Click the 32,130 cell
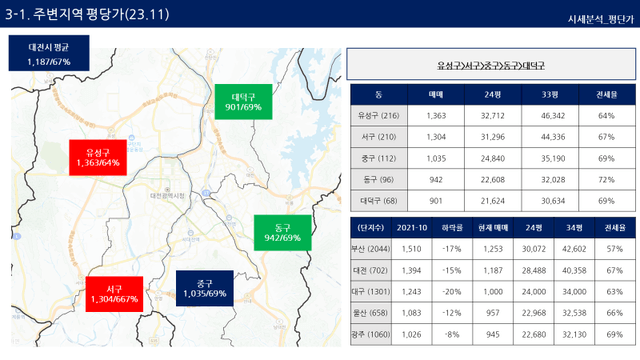Image resolution: width=640 pixels, height=360 pixels. pos(574,334)
